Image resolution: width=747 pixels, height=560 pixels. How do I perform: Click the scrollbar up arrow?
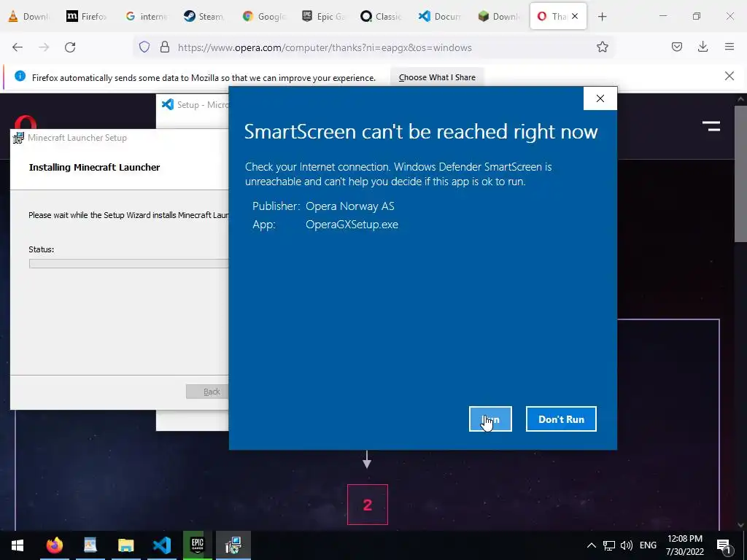(x=740, y=99)
